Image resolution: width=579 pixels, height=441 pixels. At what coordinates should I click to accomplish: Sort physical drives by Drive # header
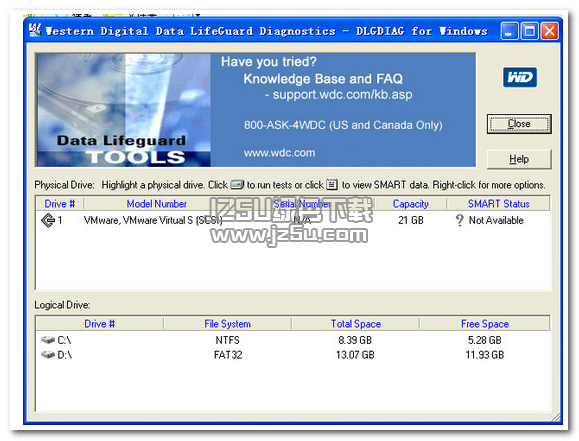pos(59,204)
